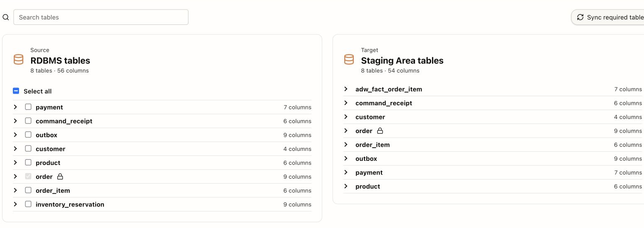Click '7 columns' in adw_fact_order_item row
This screenshot has width=644, height=228.
coord(628,89)
